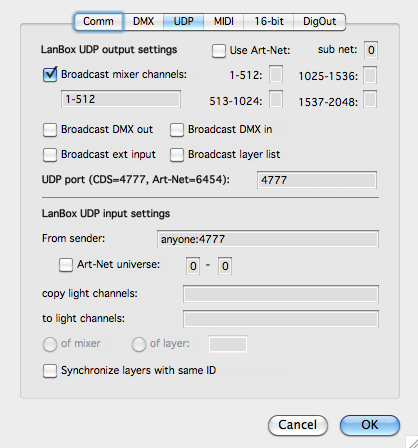Enable the Use Art-Net checkbox
Viewport: 418px width, 448px height.
[219, 51]
